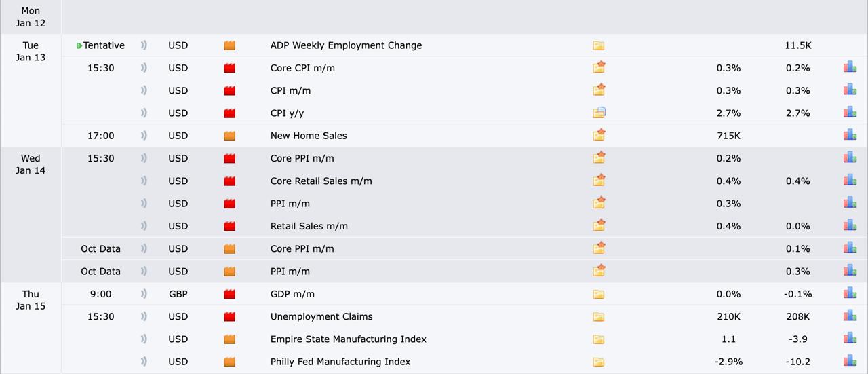868x374 pixels.
Task: Open the graph icon for Core CPI m/m
Action: (850, 67)
